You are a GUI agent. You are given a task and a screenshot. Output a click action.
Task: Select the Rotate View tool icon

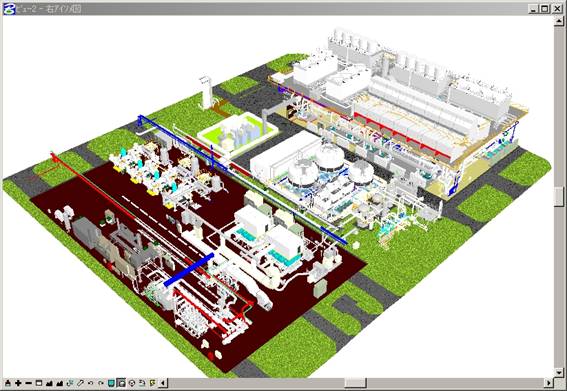(x=70, y=383)
